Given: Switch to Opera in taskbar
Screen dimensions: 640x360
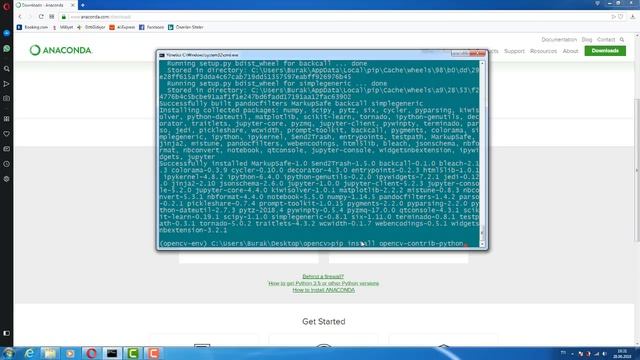Looking at the screenshot, I should (x=91, y=353).
